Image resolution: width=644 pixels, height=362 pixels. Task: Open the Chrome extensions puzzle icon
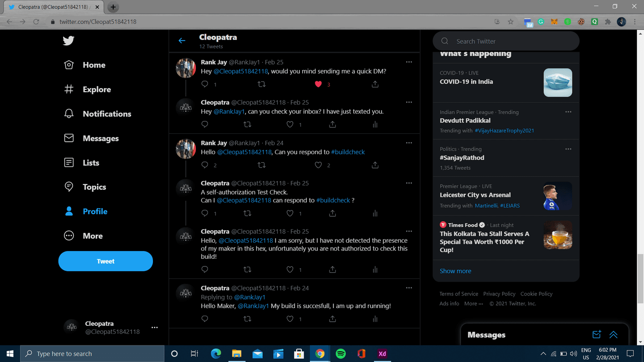pyautogui.click(x=608, y=21)
